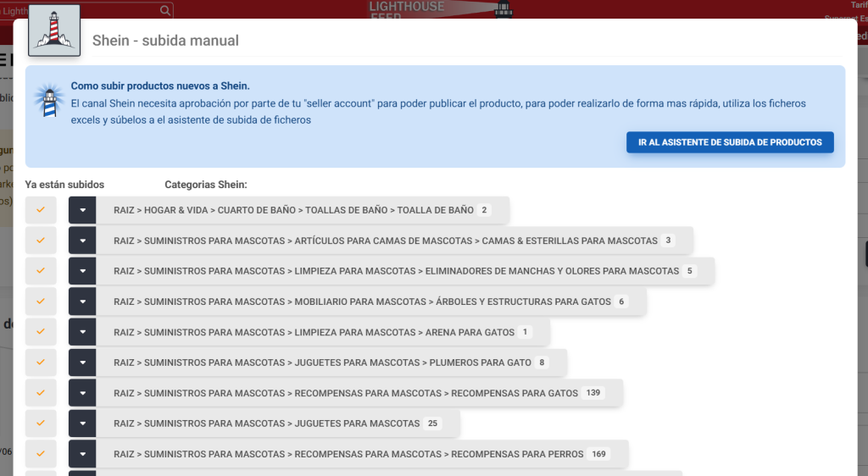Screen dimensions: 868x476
Task: Click the count badge 25 on Juguetes row
Action: pyautogui.click(x=432, y=423)
